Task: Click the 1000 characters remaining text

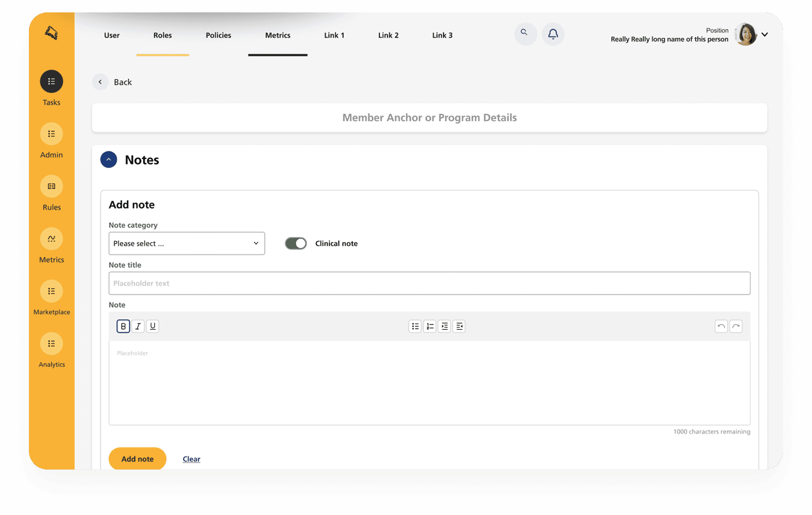Action: tap(712, 432)
